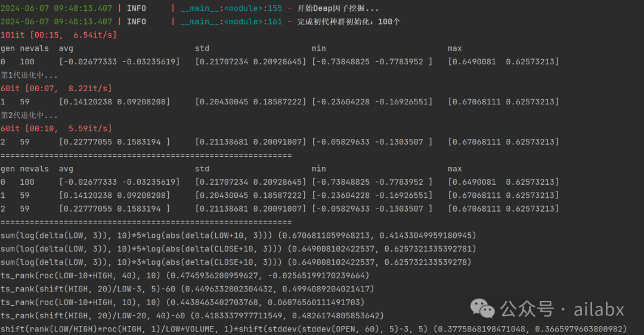This screenshot has height=335, width=644.
Task: Select the score value 0.4994089204021417
Action: point(326,289)
